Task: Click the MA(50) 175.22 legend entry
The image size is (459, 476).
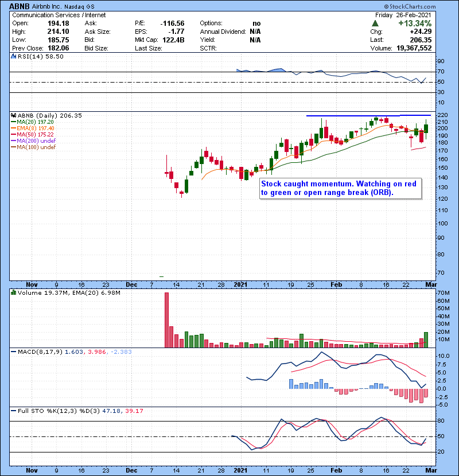Action: click(32, 134)
